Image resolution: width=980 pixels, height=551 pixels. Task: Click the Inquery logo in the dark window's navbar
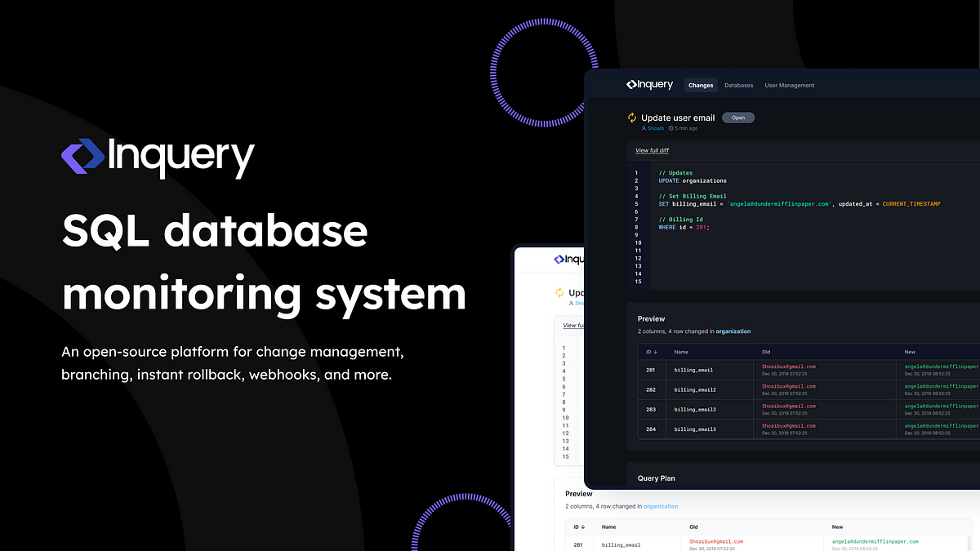click(x=649, y=85)
